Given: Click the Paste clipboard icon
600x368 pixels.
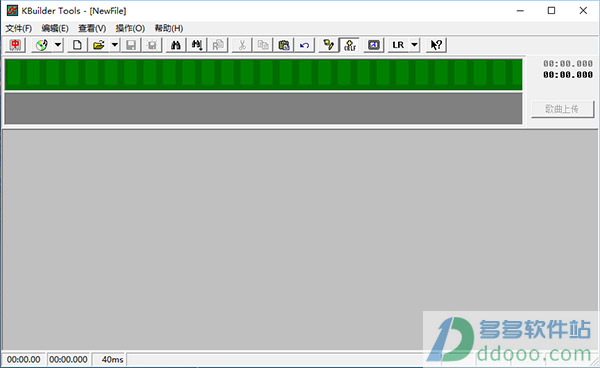Looking at the screenshot, I should (284, 45).
